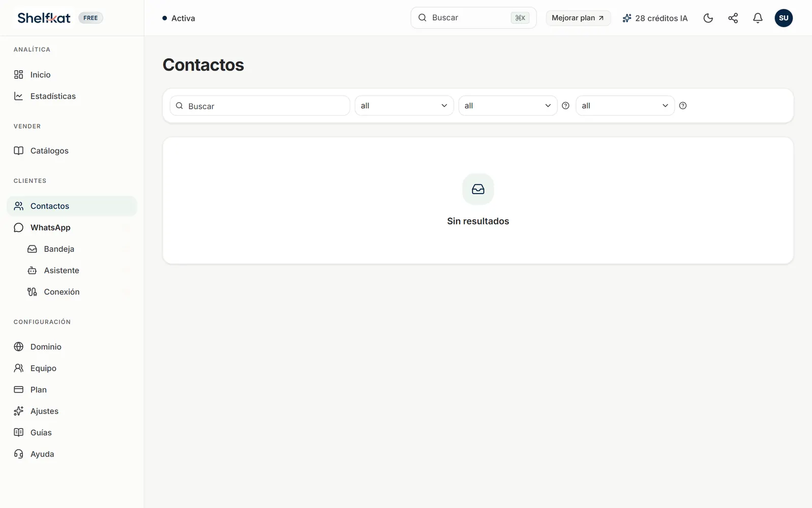Screen dimensions: 812x508
Task: Open the Equipo settings page
Action: point(72,368)
